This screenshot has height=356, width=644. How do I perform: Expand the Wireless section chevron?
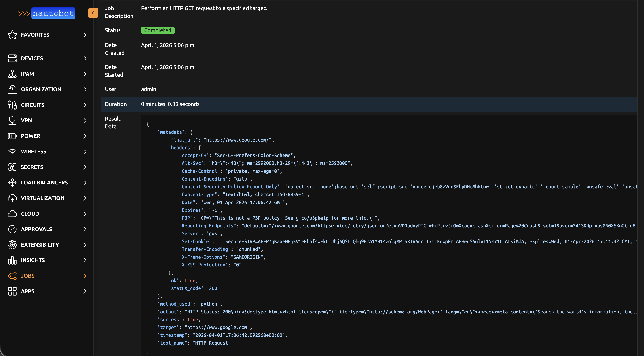(85, 151)
